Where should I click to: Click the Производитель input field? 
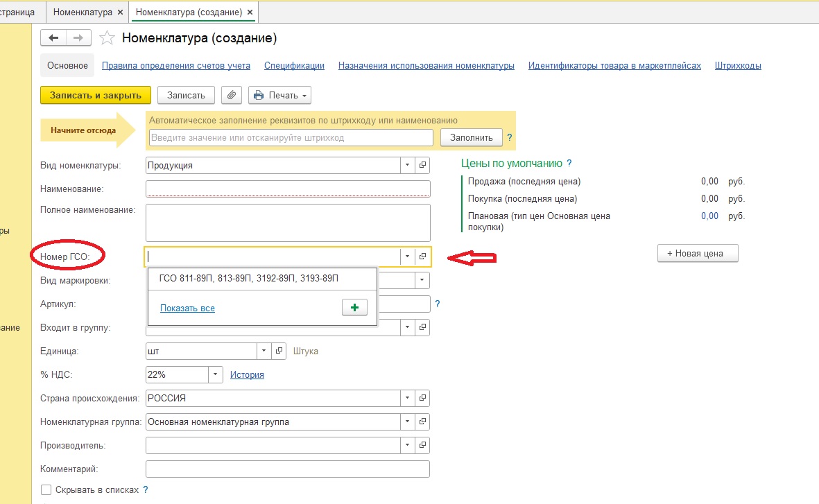point(273,445)
